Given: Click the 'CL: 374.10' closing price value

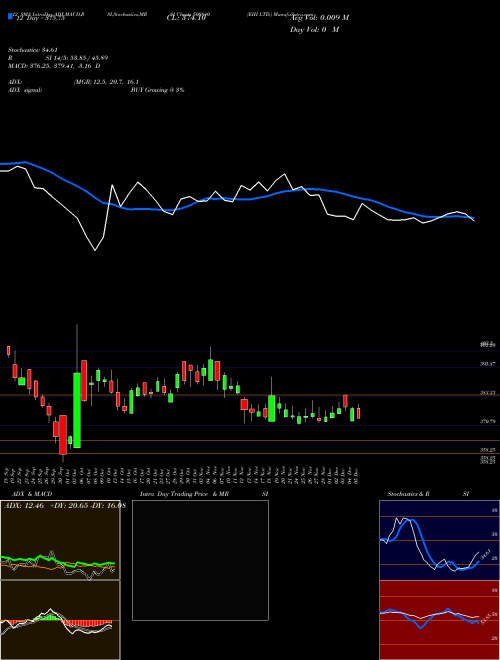Looking at the screenshot, I should pyautogui.click(x=186, y=18).
